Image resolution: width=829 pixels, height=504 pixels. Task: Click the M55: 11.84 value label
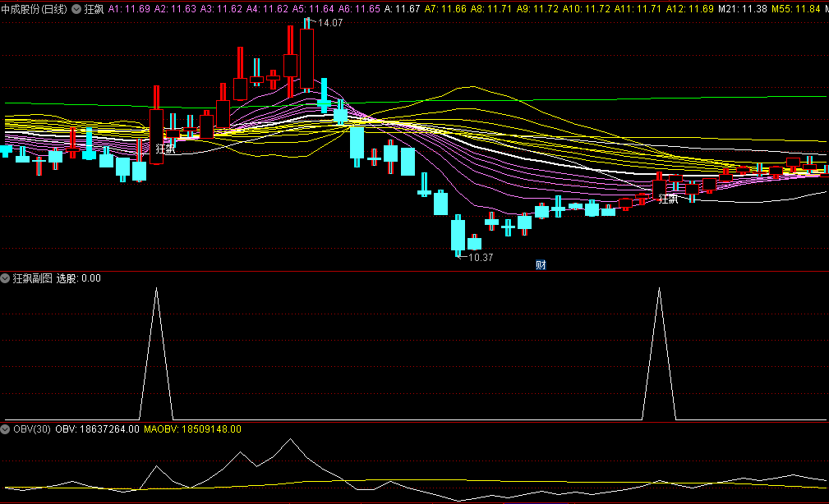(x=795, y=9)
